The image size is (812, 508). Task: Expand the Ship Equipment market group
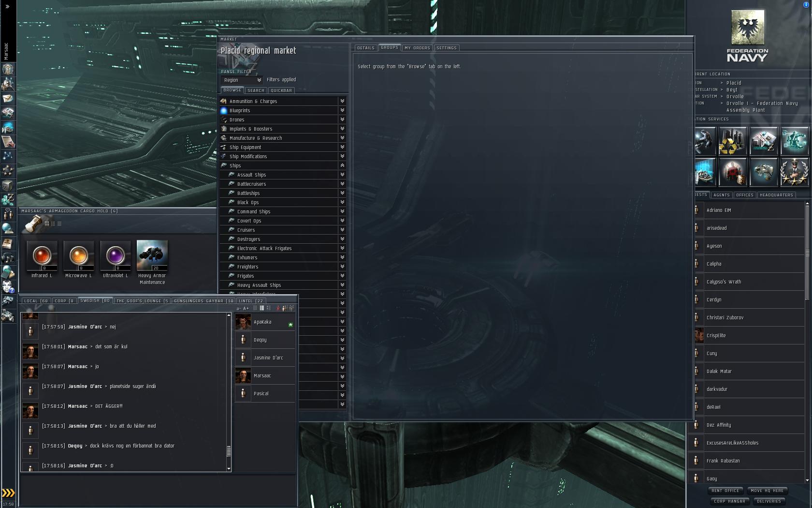click(342, 147)
